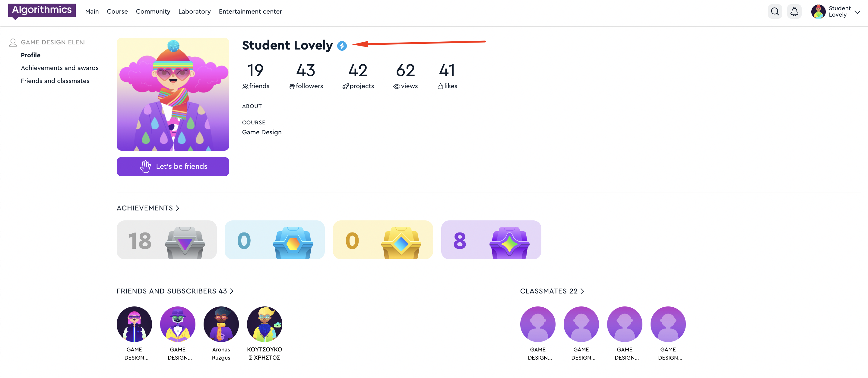Open the Community menu item

point(153,11)
